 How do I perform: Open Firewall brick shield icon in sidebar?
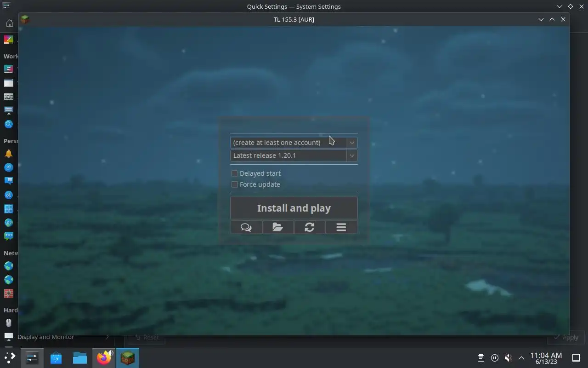[x=9, y=293]
